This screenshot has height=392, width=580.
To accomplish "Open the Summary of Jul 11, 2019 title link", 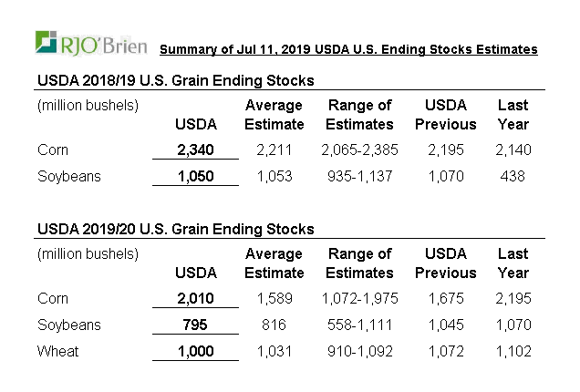I will 348,49.
